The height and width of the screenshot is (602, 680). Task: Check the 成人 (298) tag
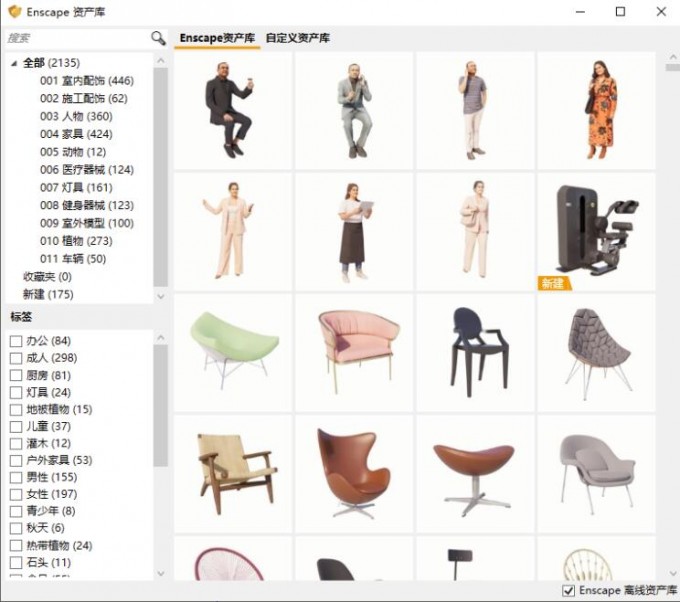(x=16, y=358)
